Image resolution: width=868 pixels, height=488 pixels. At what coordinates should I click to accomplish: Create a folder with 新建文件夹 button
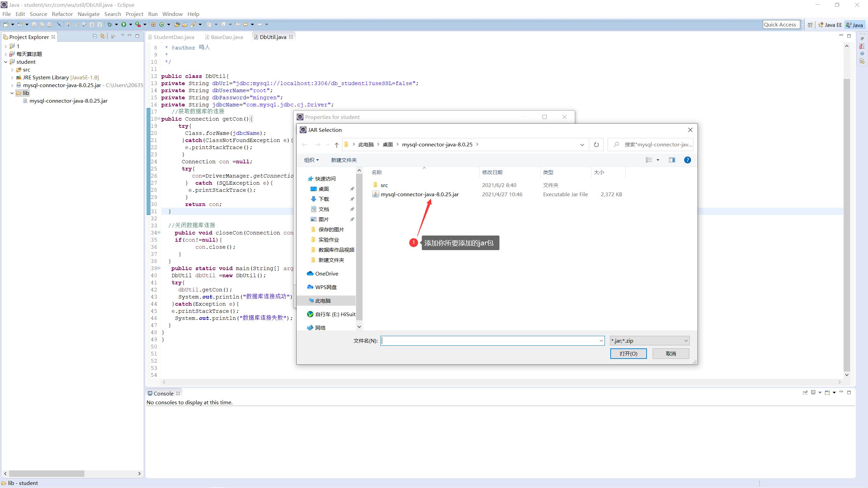[x=343, y=160]
